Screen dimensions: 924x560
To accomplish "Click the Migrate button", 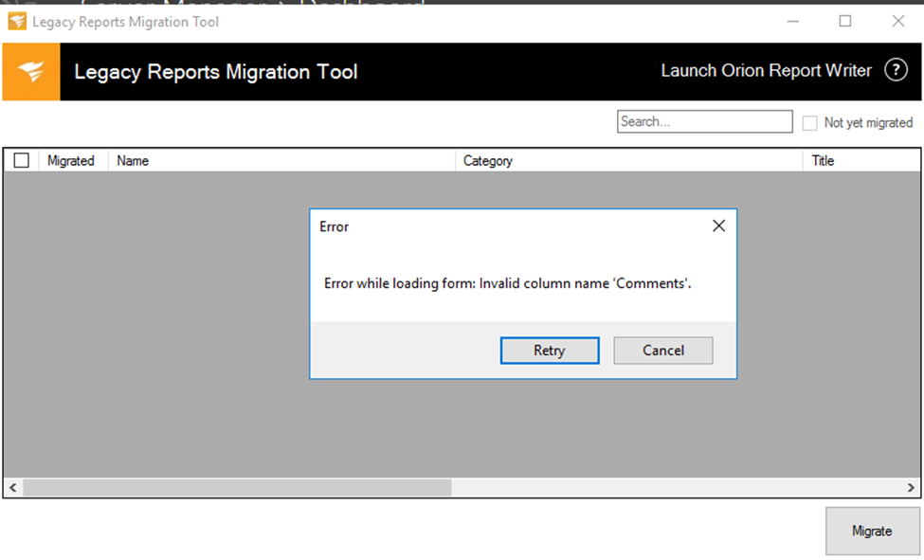I will pos(872,531).
